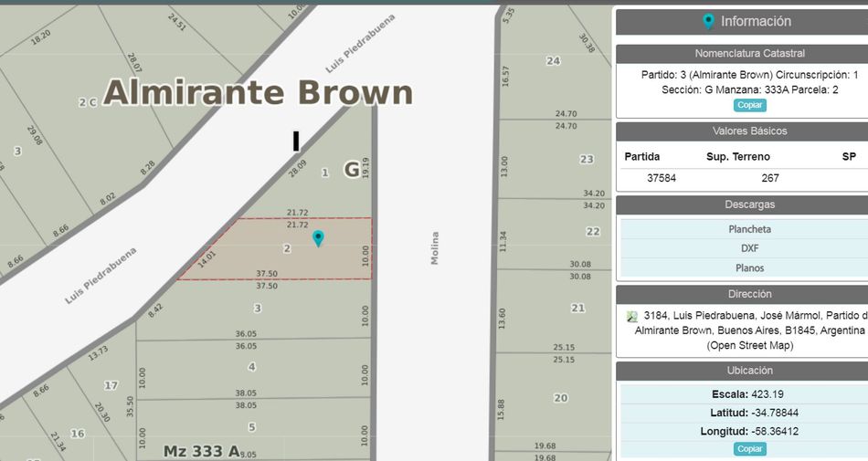
Task: Select parcel 3 below the highlighted lot
Action: 258,309
